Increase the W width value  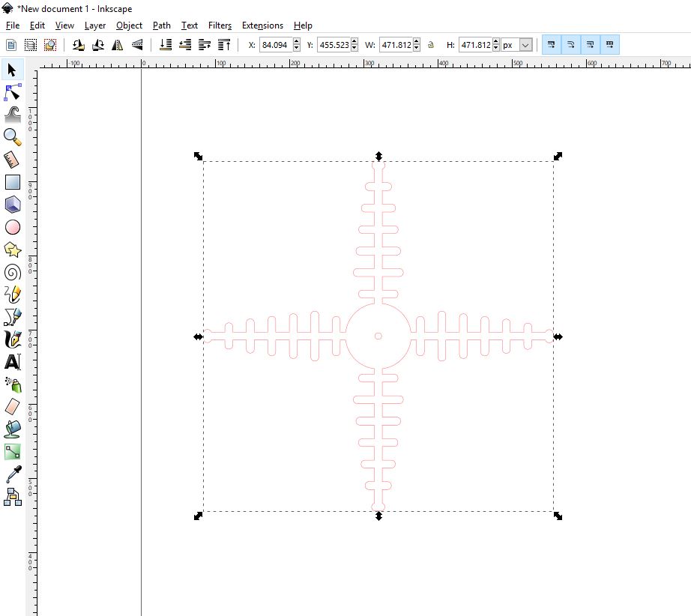(417, 41)
